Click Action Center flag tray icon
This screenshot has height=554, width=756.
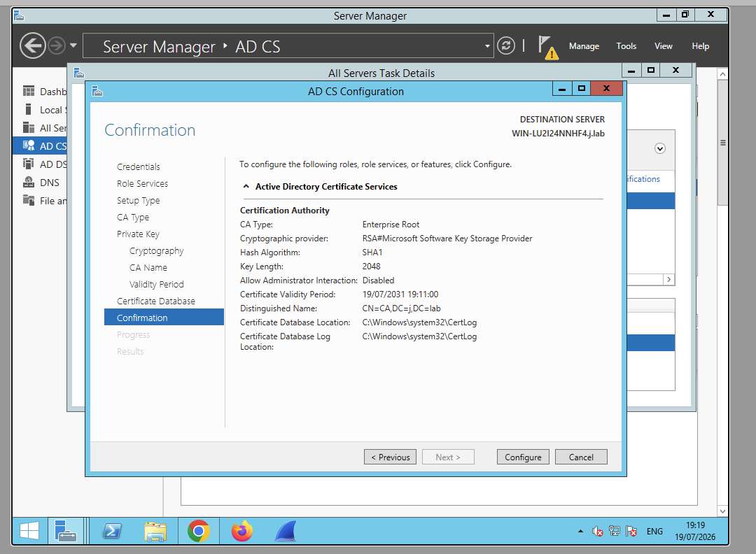tap(631, 531)
